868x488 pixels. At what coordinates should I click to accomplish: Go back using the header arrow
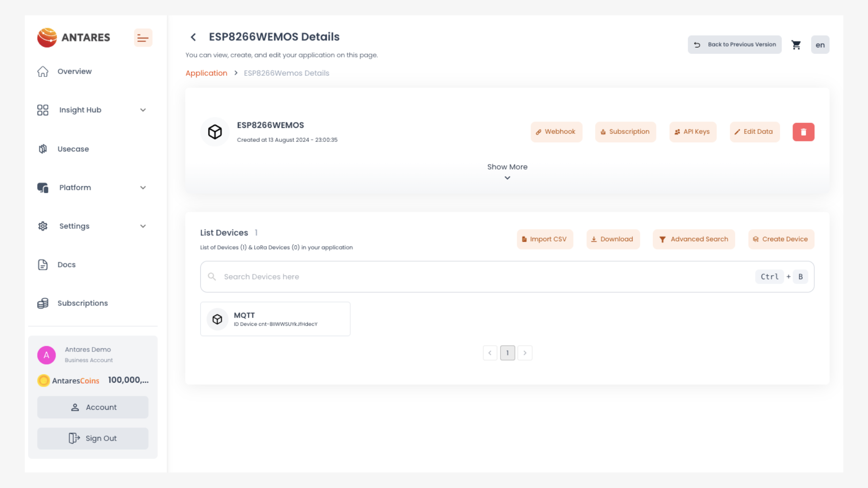coord(193,37)
